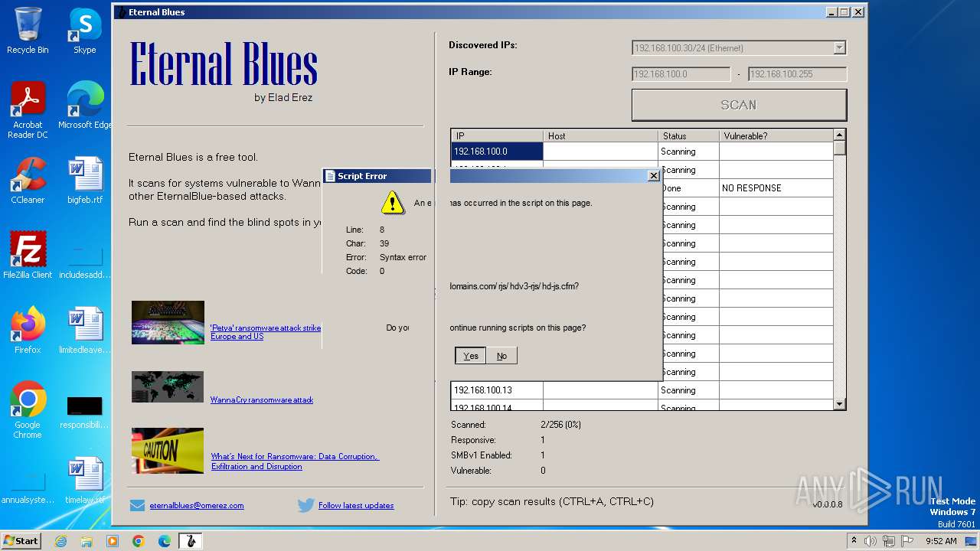Viewport: 980px width, 551px height.
Task: Click the WannaCry world map thumbnail
Action: point(168,386)
